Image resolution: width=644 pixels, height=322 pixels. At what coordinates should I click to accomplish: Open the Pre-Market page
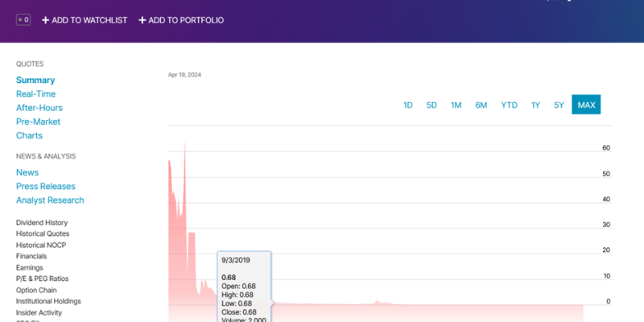(38, 122)
